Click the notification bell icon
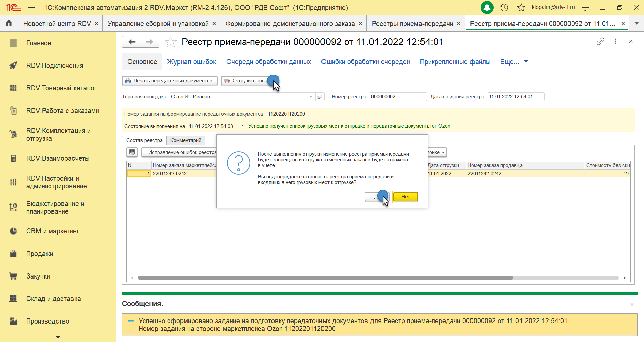 487,7
